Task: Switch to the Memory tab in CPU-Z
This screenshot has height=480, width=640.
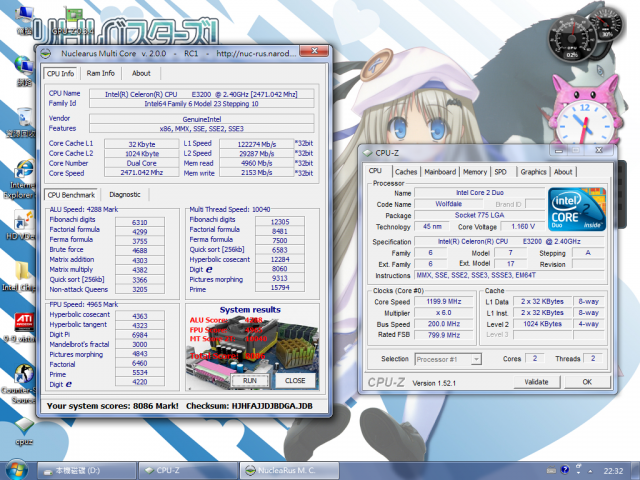Action: point(475,172)
